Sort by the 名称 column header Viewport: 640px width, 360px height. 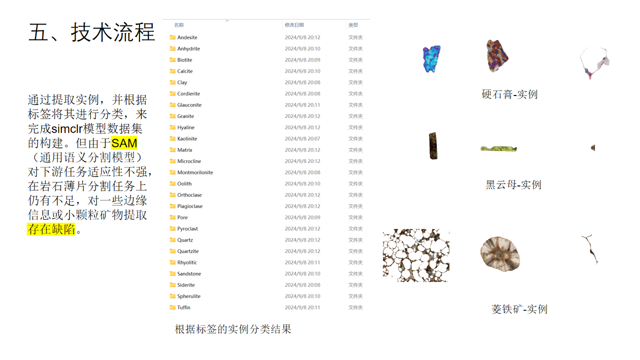click(179, 25)
